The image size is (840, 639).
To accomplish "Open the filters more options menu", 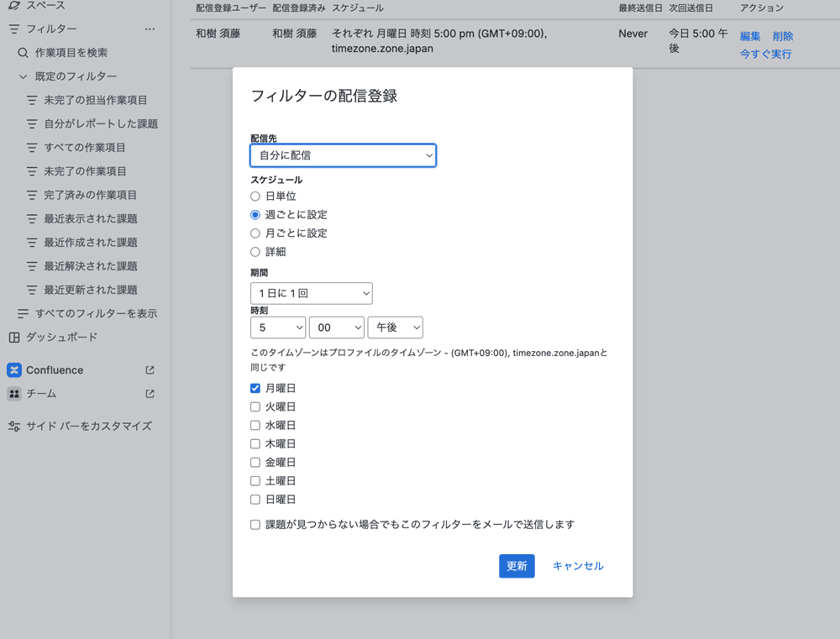I will pyautogui.click(x=150, y=28).
